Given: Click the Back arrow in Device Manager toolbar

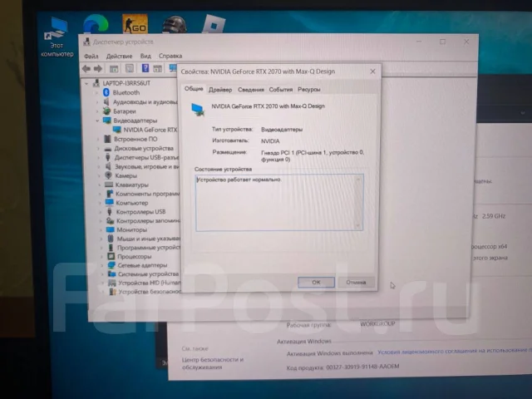Looking at the screenshot, I should click(x=86, y=69).
